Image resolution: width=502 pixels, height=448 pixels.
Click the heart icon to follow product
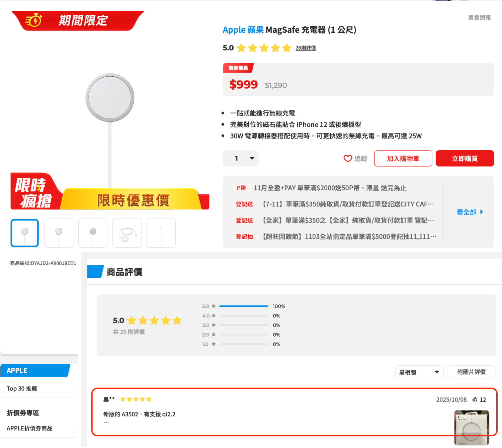[348, 159]
